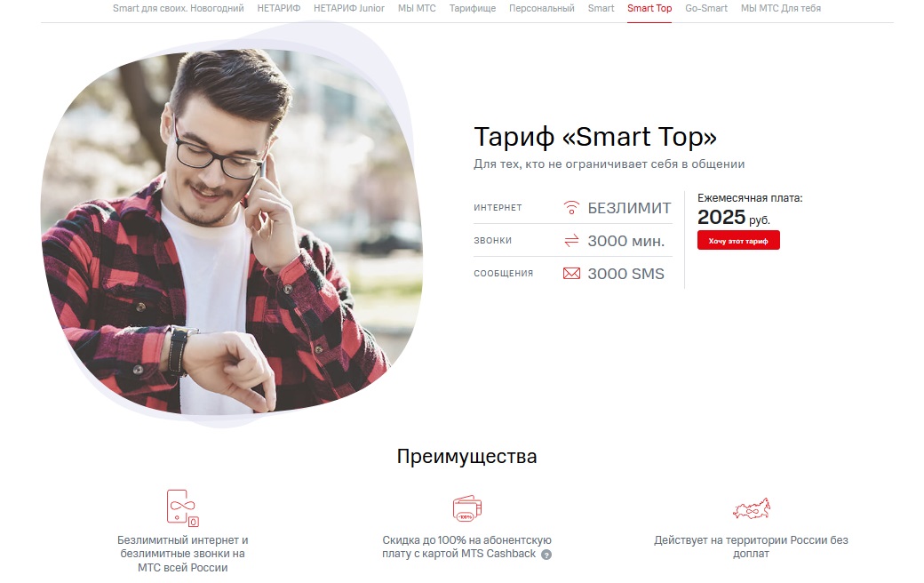The width and height of the screenshot is (924, 583).
Task: Select the active Smart Top tab
Action: 649,8
